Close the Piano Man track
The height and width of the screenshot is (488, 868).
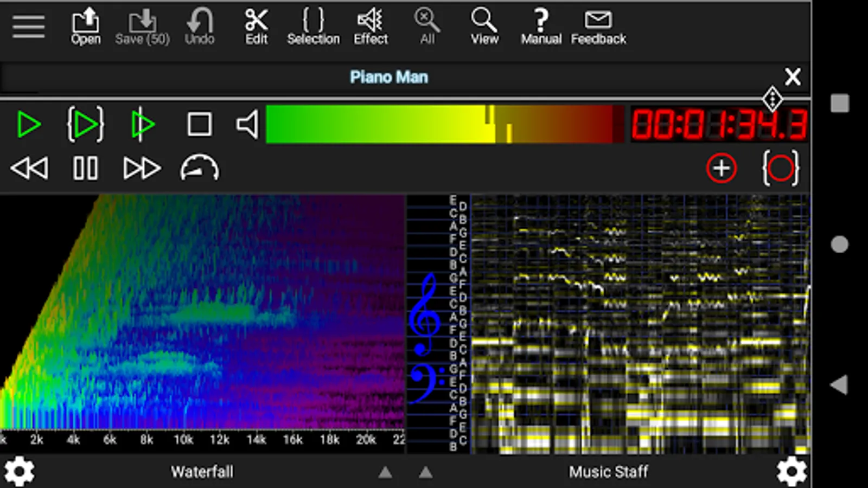pos(793,77)
